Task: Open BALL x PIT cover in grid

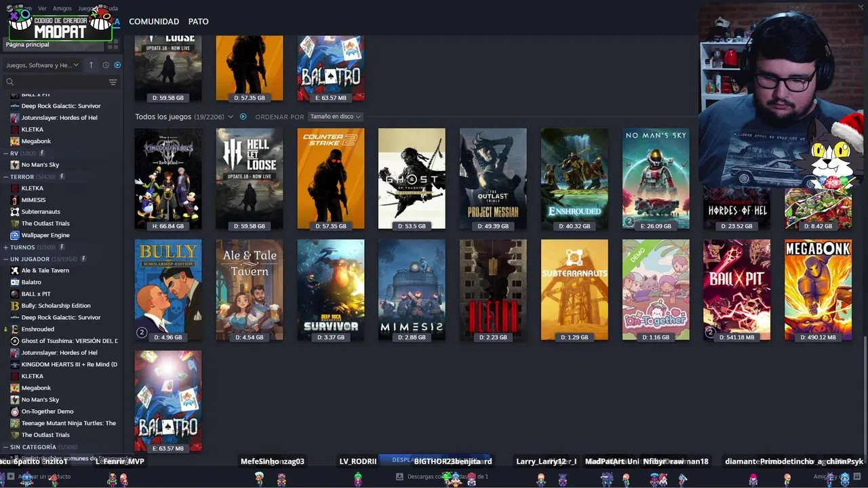Action: (x=736, y=290)
